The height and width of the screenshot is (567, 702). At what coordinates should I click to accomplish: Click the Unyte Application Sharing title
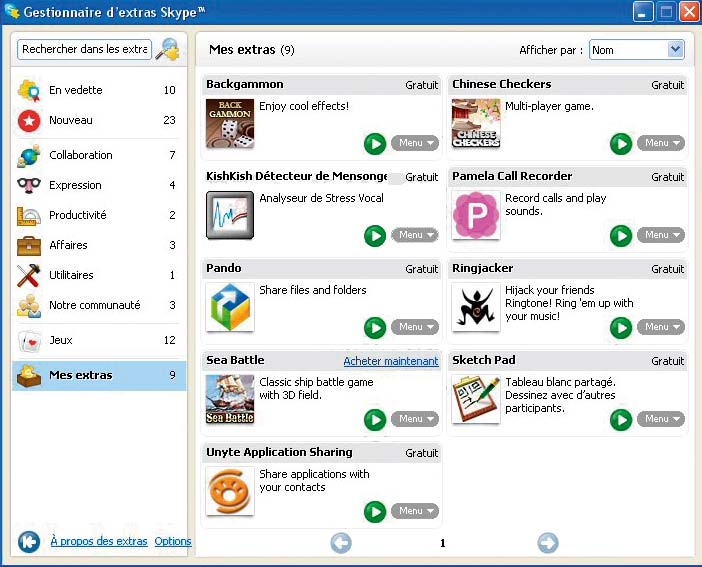point(279,452)
